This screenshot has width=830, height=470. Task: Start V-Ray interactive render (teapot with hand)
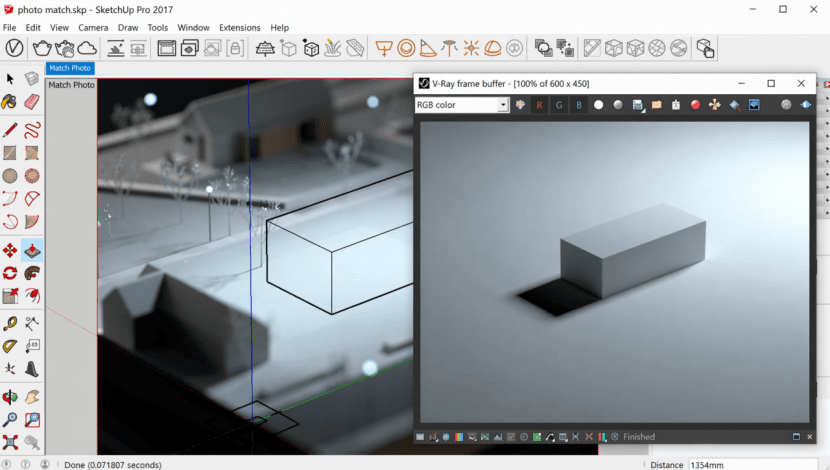(x=65, y=48)
